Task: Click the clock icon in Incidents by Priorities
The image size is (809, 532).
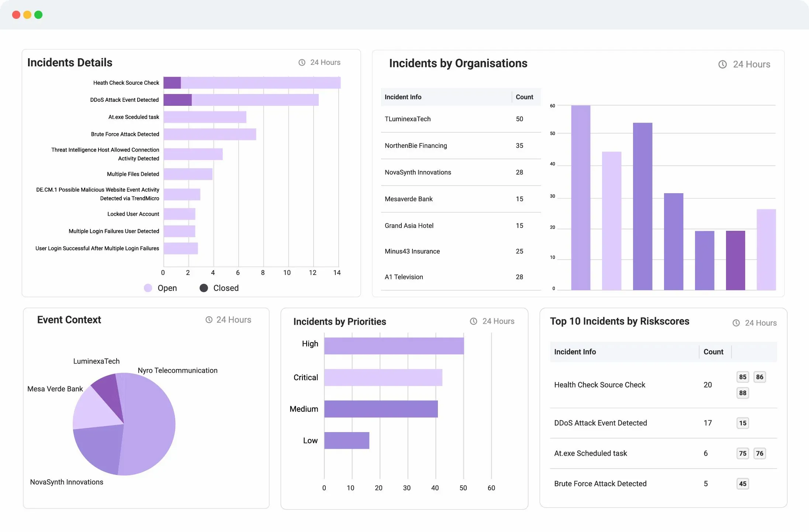Action: [473, 321]
